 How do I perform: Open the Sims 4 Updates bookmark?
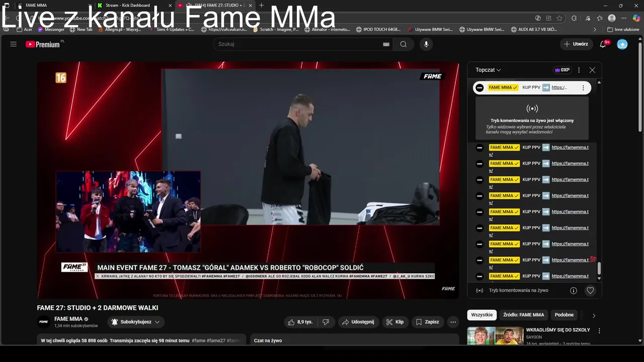pyautogui.click(x=172, y=30)
